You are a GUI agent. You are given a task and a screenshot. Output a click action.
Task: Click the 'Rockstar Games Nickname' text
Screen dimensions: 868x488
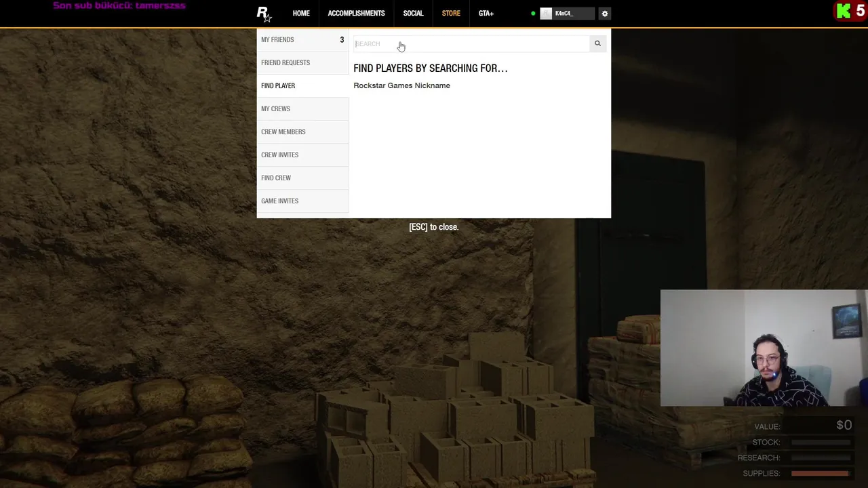pos(401,85)
